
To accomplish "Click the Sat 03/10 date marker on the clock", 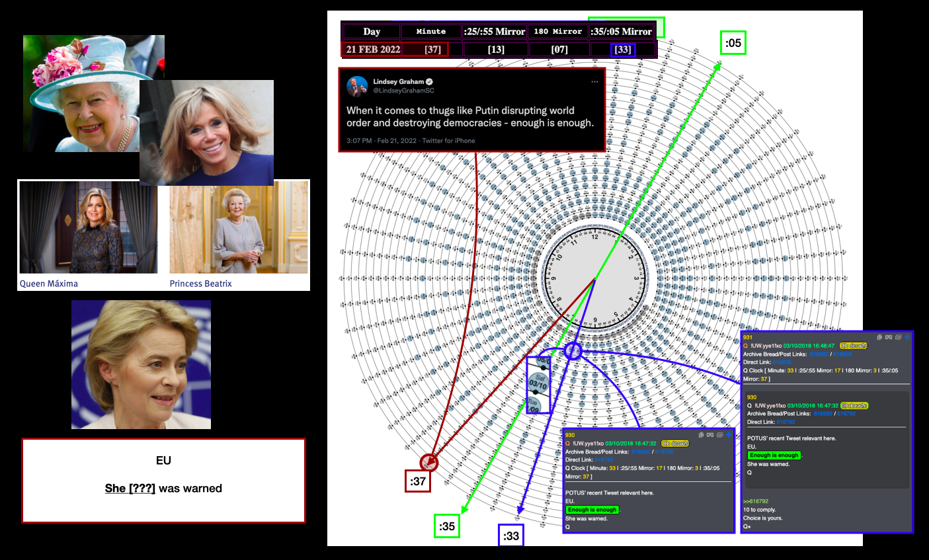I will tap(538, 383).
